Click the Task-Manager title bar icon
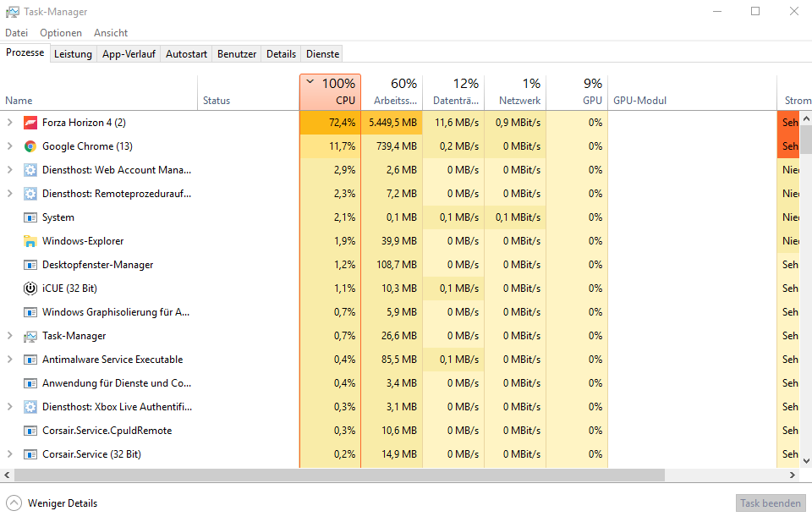Screen dimensions: 812x522 (13, 12)
